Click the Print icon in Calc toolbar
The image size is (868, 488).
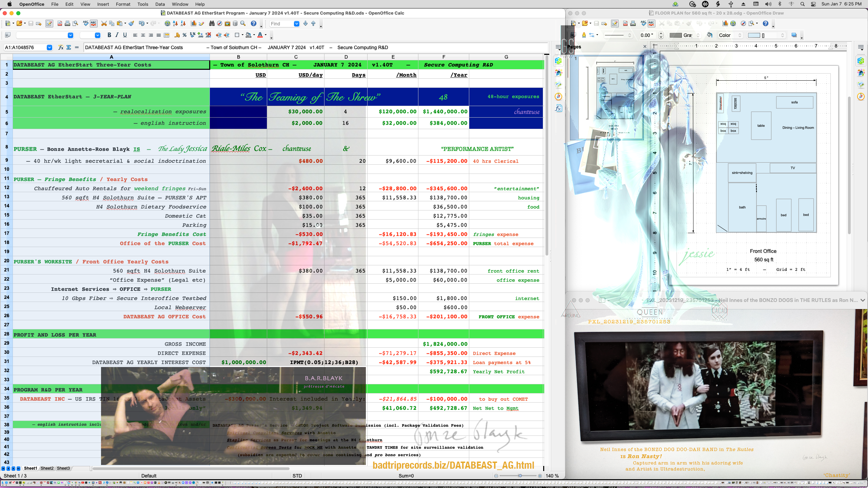tap(67, 23)
